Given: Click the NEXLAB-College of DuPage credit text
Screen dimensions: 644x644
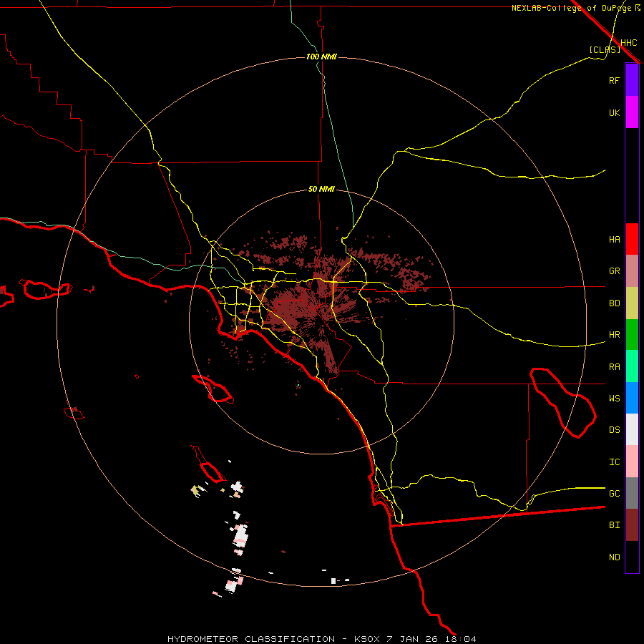Looking at the screenshot, I should pos(571,8).
